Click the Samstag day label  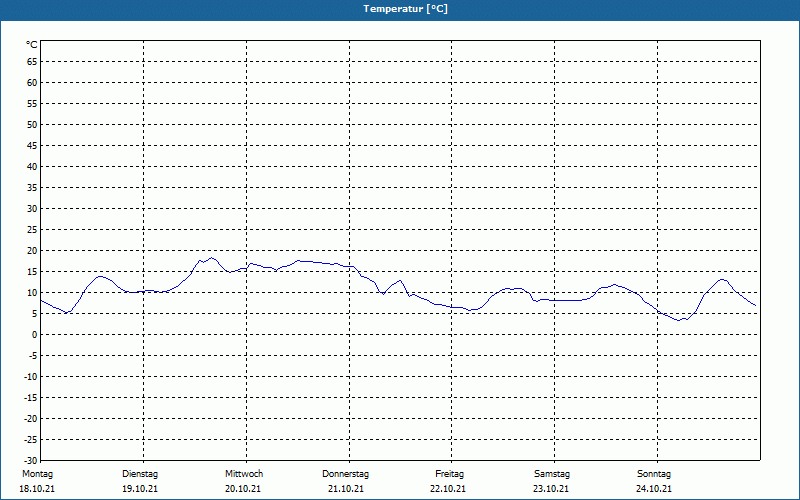[552, 474]
